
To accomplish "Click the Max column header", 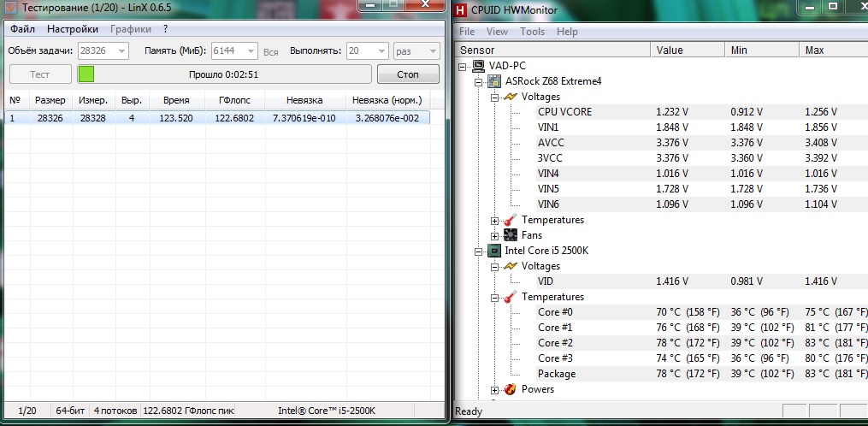I will click(x=833, y=50).
